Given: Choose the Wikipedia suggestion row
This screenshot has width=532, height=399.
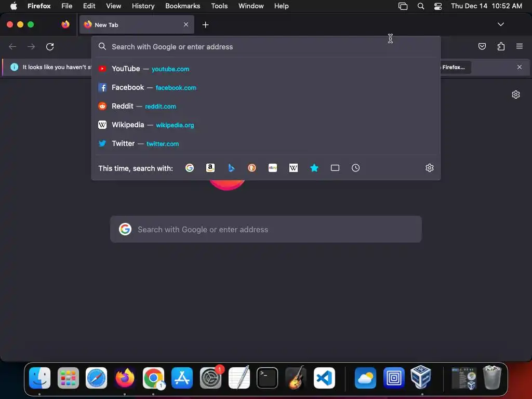Looking at the screenshot, I should pyautogui.click(x=266, y=125).
